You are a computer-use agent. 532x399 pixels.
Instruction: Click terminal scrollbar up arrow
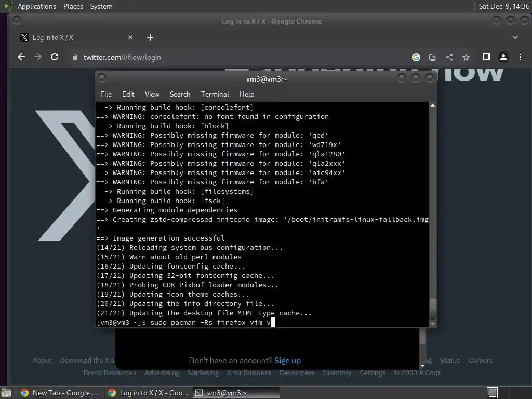click(x=433, y=106)
